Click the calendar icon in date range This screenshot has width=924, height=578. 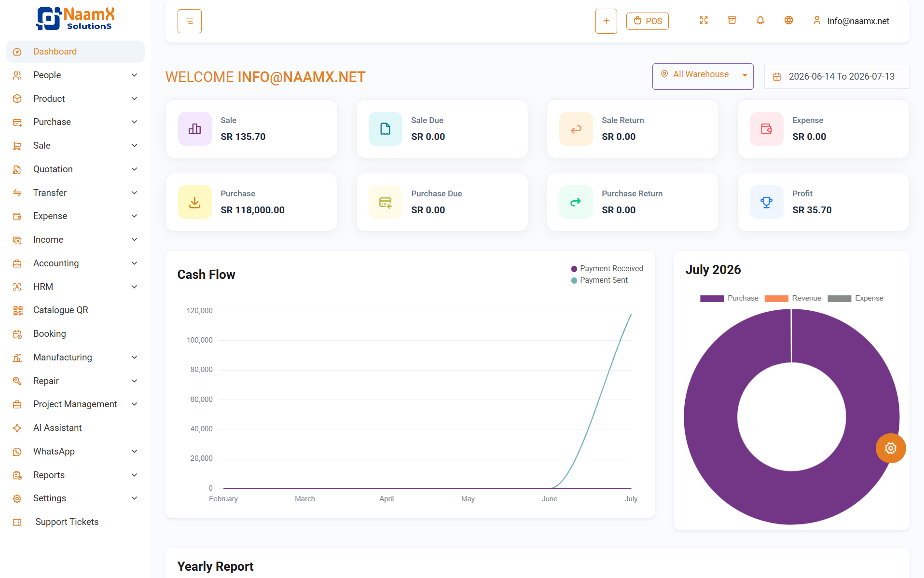pyautogui.click(x=777, y=77)
